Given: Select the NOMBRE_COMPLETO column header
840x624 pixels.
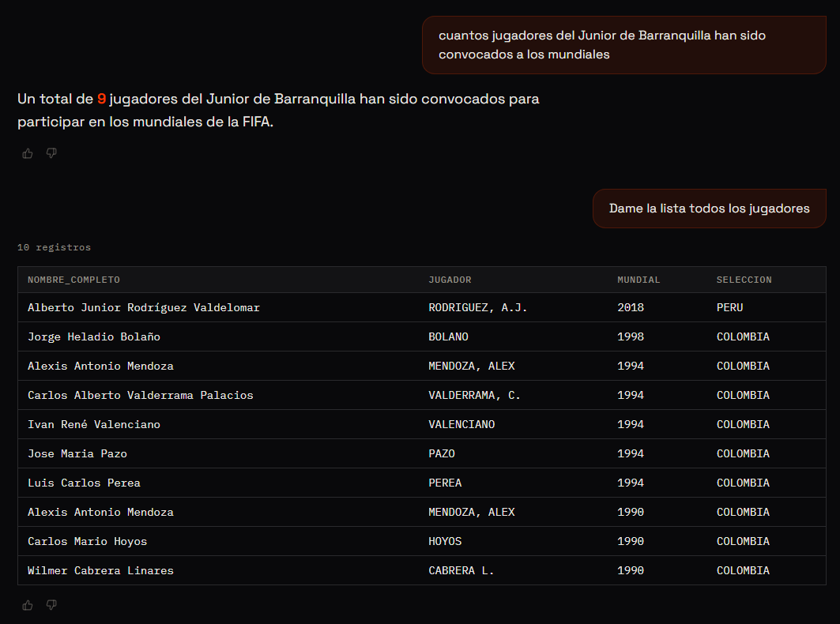Looking at the screenshot, I should 74,280.
